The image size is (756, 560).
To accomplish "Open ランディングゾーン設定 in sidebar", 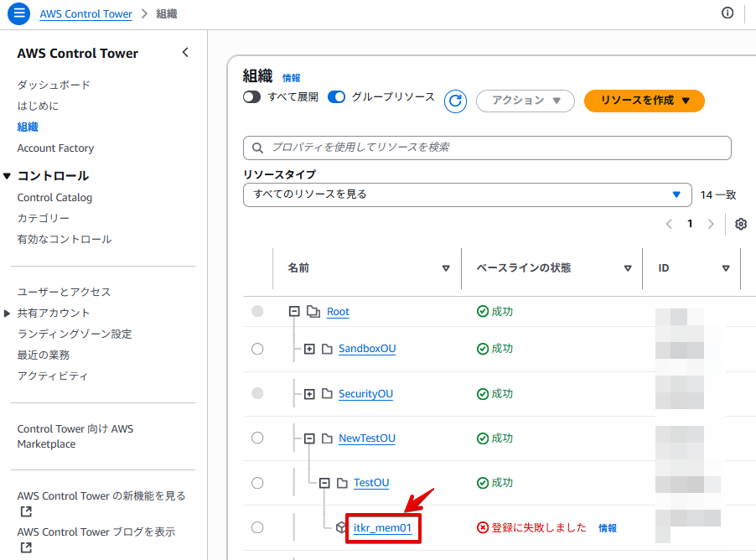I will pos(75,334).
